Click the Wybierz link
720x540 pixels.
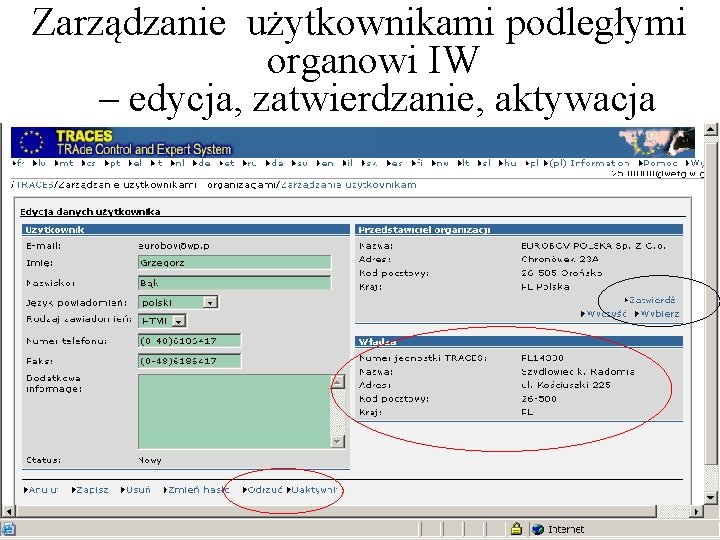(x=658, y=314)
